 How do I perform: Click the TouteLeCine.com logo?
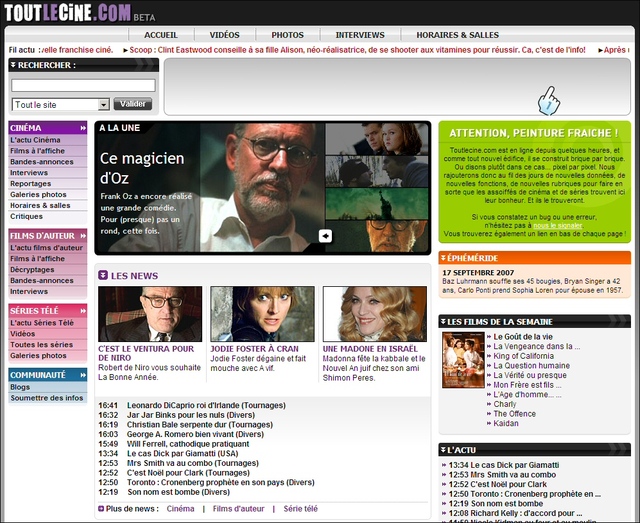66,13
